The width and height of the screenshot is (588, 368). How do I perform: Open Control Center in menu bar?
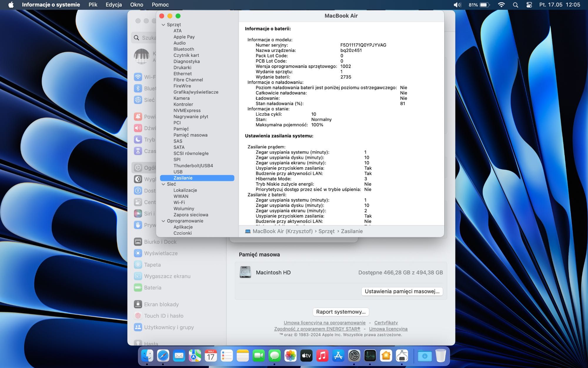click(529, 5)
